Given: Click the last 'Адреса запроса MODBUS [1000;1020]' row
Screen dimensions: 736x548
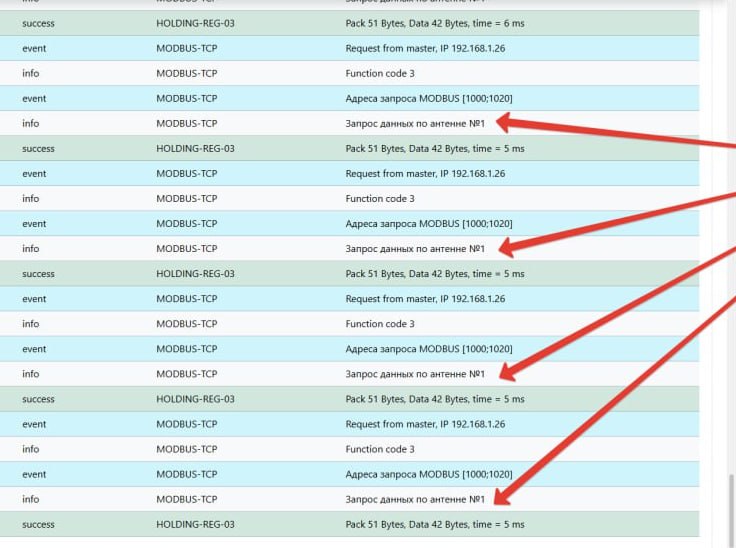Looking at the screenshot, I should [x=429, y=474].
